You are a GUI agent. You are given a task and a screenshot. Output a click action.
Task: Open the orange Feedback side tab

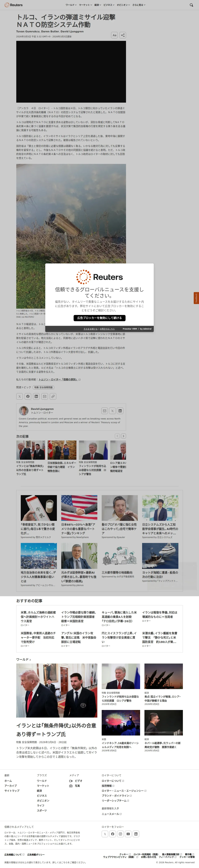pos(196,298)
